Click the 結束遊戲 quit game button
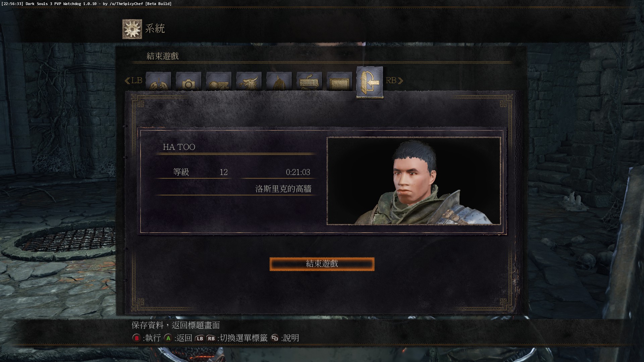 click(322, 264)
